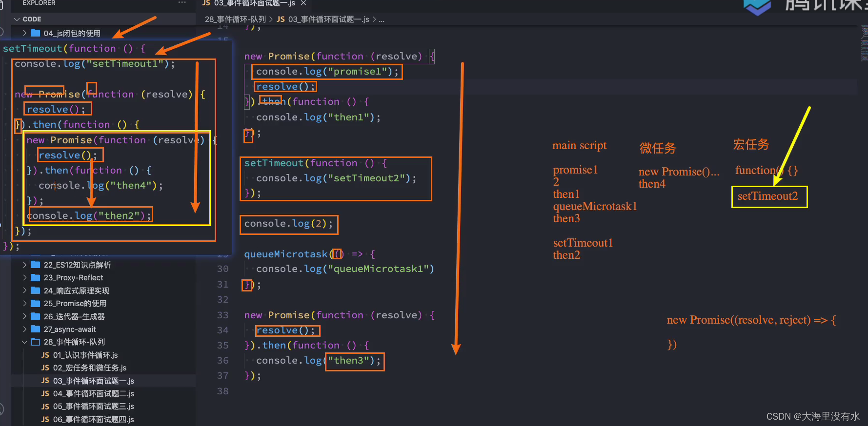Collapse the CODE root section
This screenshot has width=868, height=426.
coord(17,19)
